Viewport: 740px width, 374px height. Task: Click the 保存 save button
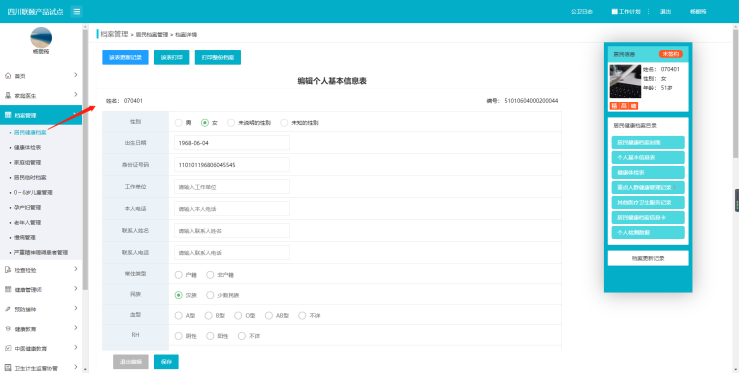(x=166, y=362)
